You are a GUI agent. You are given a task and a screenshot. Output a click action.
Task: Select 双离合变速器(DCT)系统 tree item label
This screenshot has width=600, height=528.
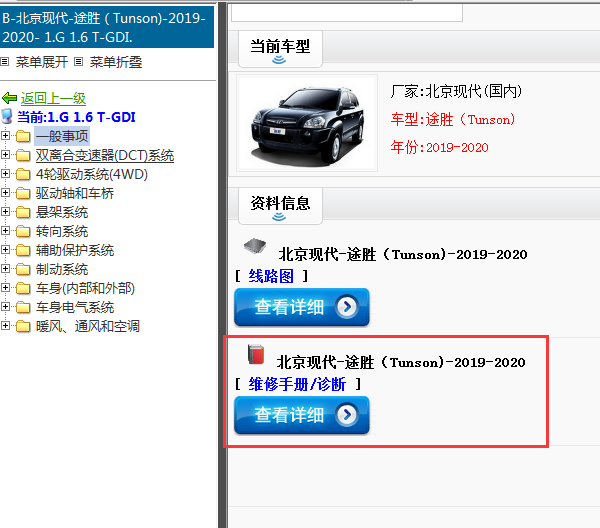(105, 155)
